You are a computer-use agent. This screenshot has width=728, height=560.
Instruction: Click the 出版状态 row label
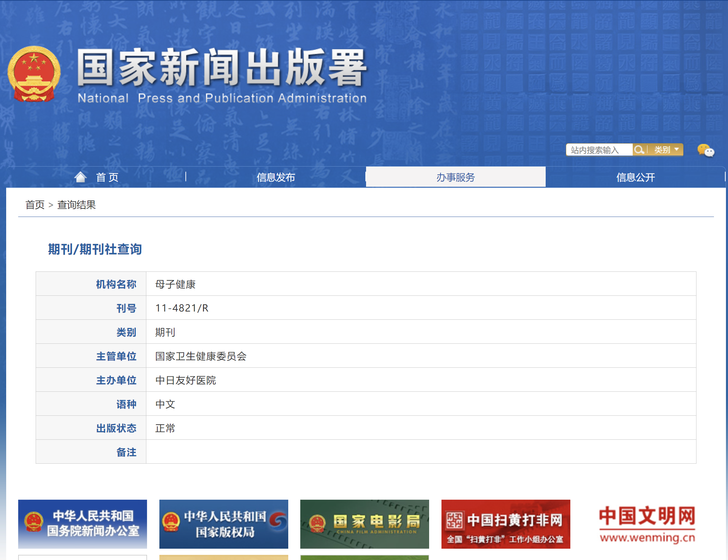[x=116, y=428]
